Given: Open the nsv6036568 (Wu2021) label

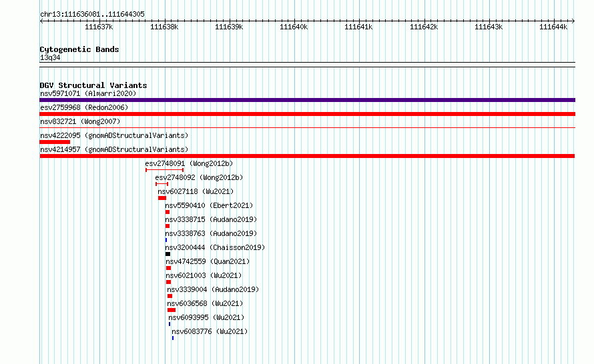Looking at the screenshot, I should tap(205, 303).
